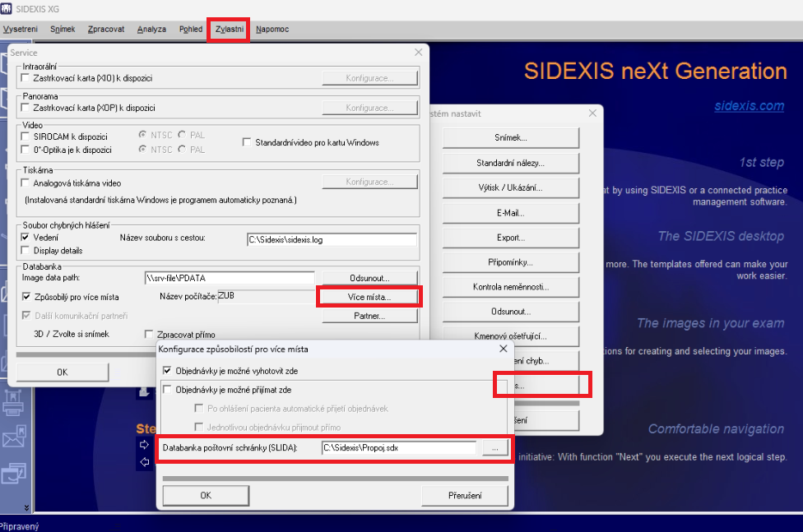Image resolution: width=803 pixels, height=532 pixels.
Task: Click the Více místa... button
Action: 369,297
